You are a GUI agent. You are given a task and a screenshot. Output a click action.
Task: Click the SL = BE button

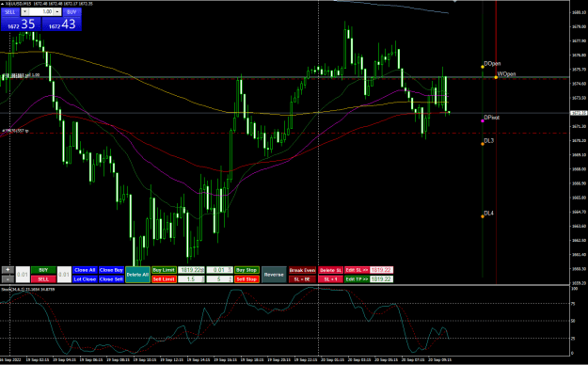click(x=302, y=279)
